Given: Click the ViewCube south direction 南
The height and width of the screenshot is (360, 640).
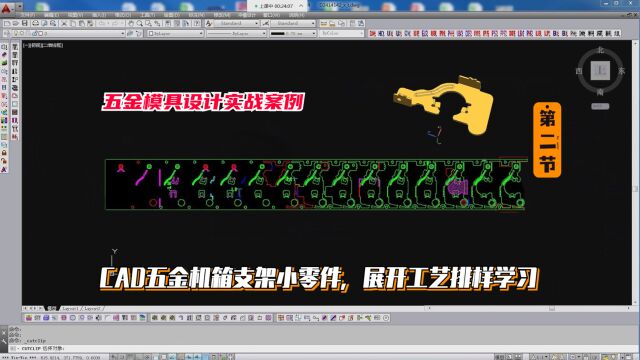Looking at the screenshot, I should point(600,92).
